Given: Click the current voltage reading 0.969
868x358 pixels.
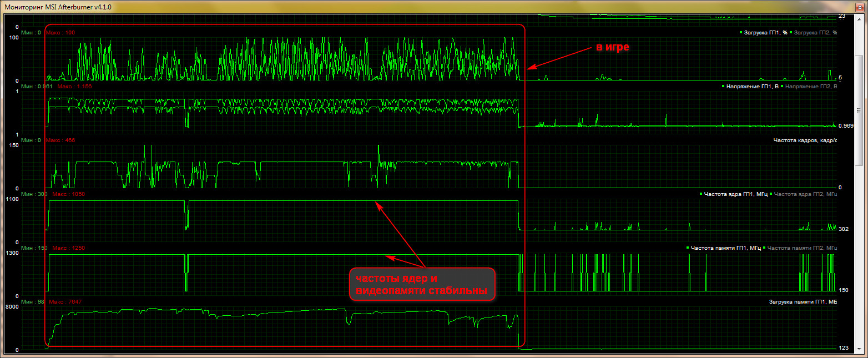Looking at the screenshot, I should (x=846, y=126).
